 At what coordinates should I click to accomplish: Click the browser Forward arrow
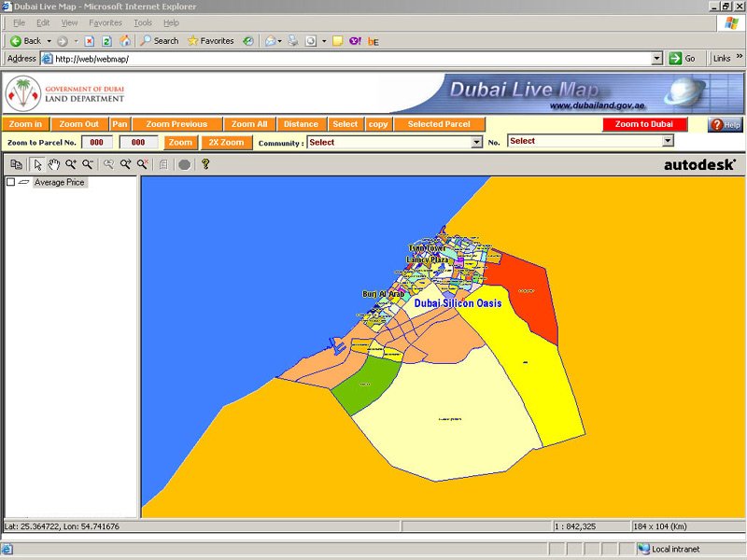click(x=63, y=41)
